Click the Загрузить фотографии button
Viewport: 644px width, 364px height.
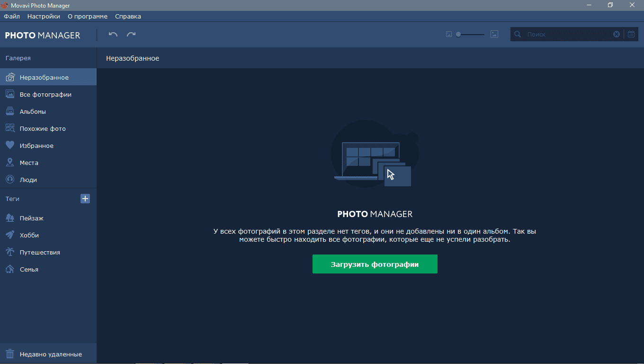[x=375, y=264]
